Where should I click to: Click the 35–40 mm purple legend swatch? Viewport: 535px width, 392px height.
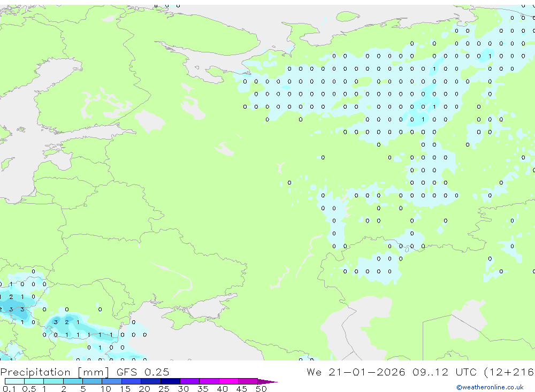(209, 381)
